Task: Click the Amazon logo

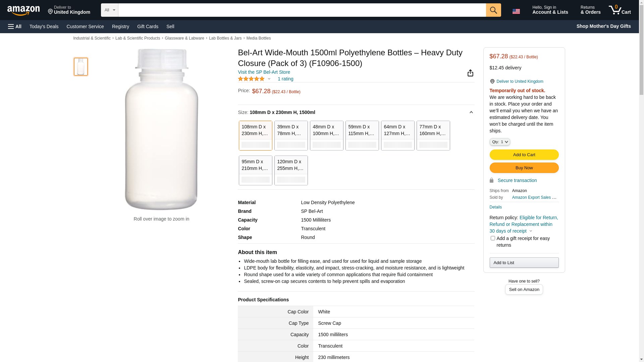Action: tap(23, 10)
